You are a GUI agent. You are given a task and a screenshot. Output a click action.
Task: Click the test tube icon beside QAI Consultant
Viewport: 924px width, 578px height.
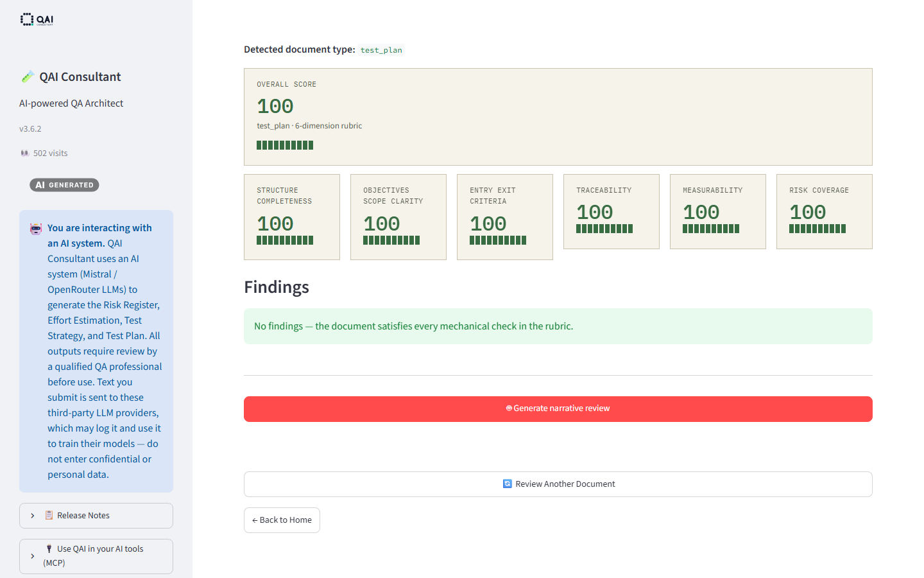tap(27, 77)
